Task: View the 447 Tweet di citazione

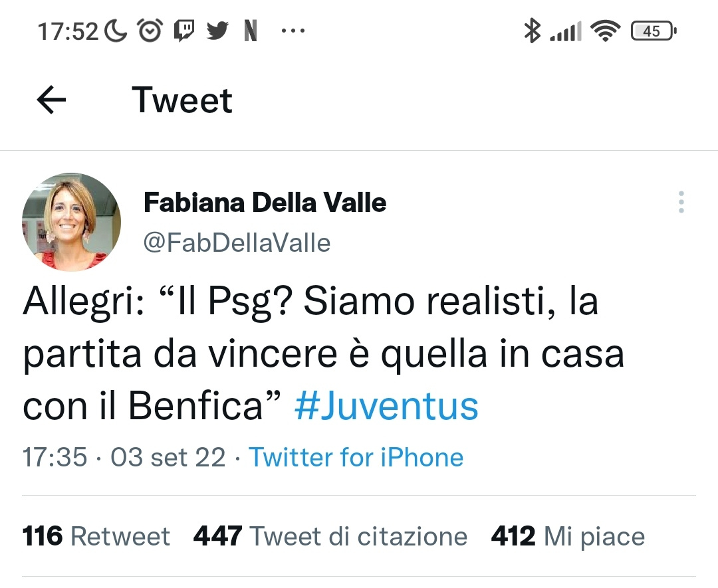Action: click(330, 536)
